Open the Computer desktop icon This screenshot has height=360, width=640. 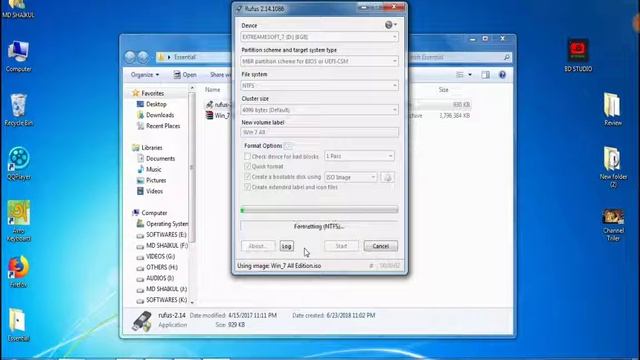[x=18, y=56]
